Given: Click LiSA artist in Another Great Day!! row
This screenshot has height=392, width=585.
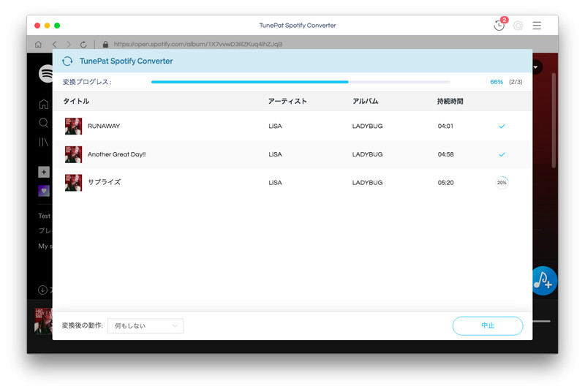Looking at the screenshot, I should pos(276,154).
